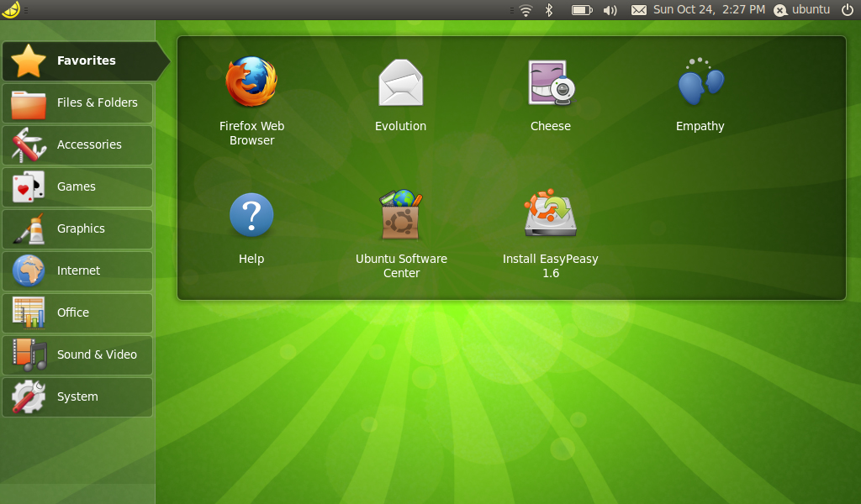Click the EasyPeasy lemon logo in the top panel
Image resolution: width=861 pixels, height=504 pixels.
point(11,9)
